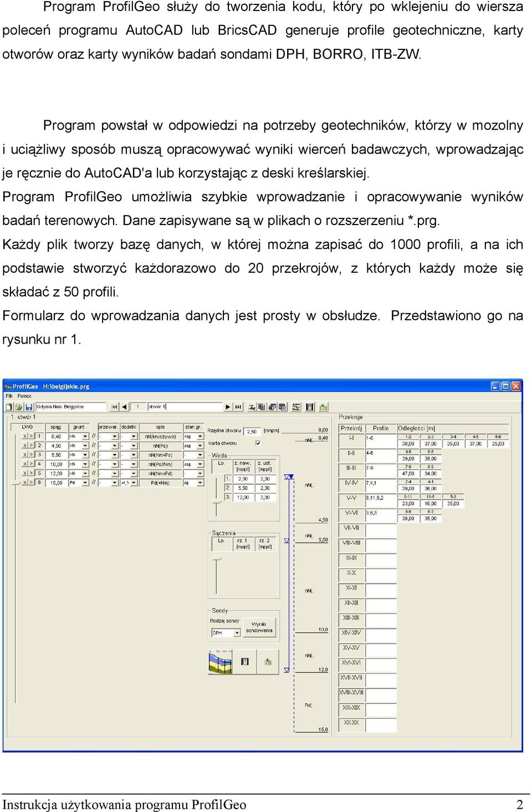Click the LWG layer slider handle
This screenshot has height=812, width=532.
point(16,482)
